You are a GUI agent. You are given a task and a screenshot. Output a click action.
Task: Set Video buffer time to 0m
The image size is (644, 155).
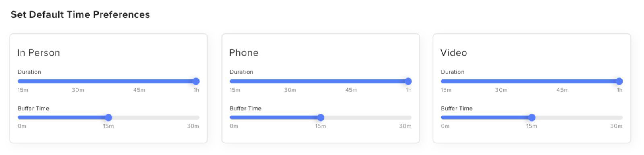click(443, 118)
